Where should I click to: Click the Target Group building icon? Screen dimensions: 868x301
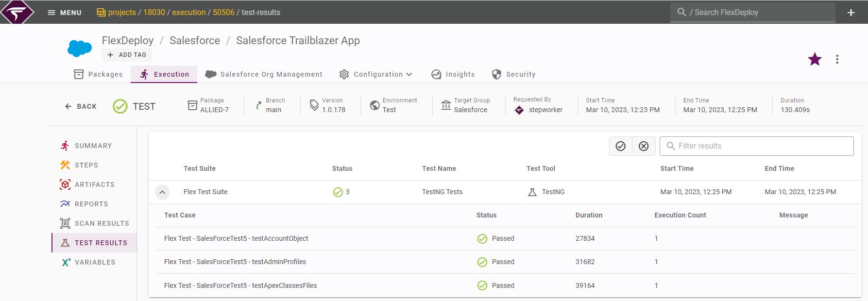coord(446,105)
